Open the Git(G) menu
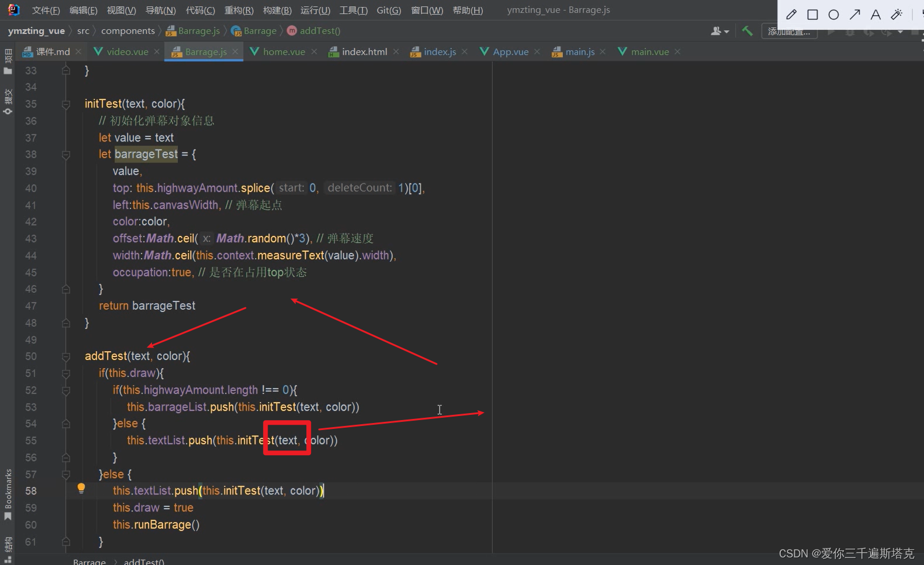Viewport: 924px width, 565px height. click(x=389, y=11)
